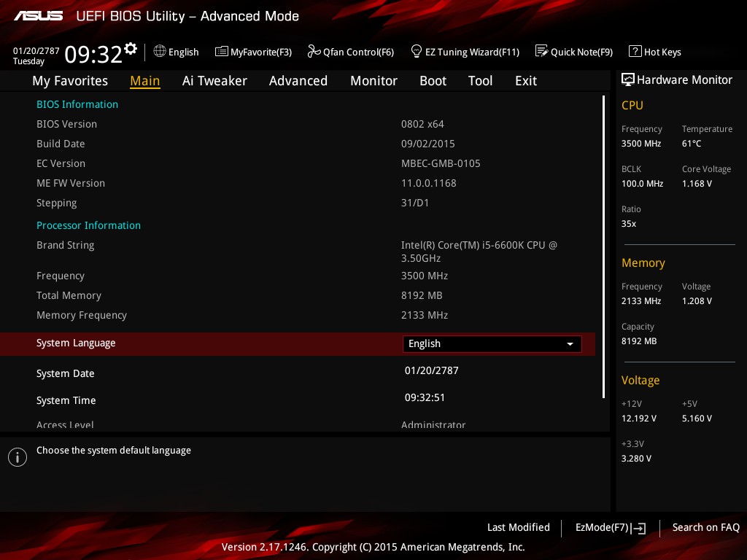This screenshot has height=560, width=747.
Task: Open Search on FAQ link
Action: coord(706,528)
